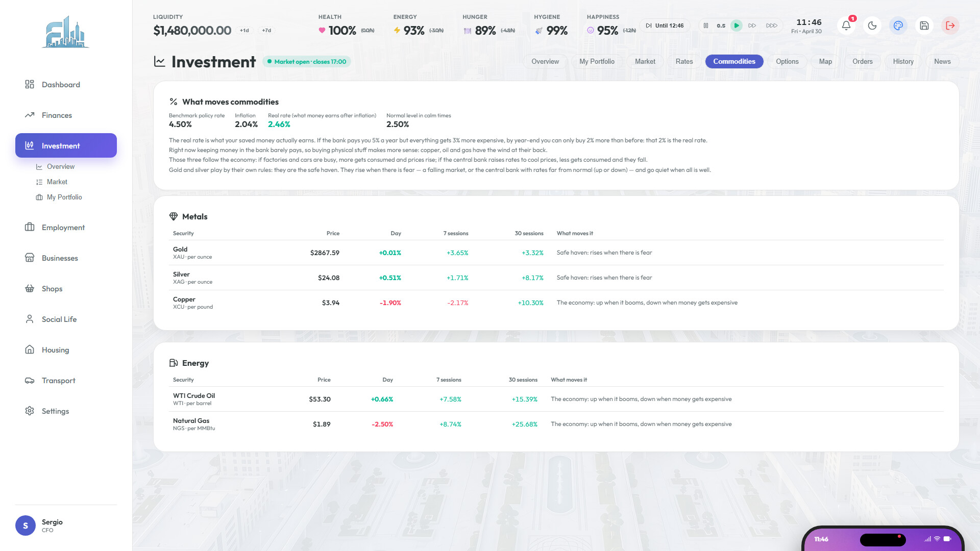980x551 pixels.
Task: Click the Energy lightning icon
Action: pyautogui.click(x=397, y=31)
